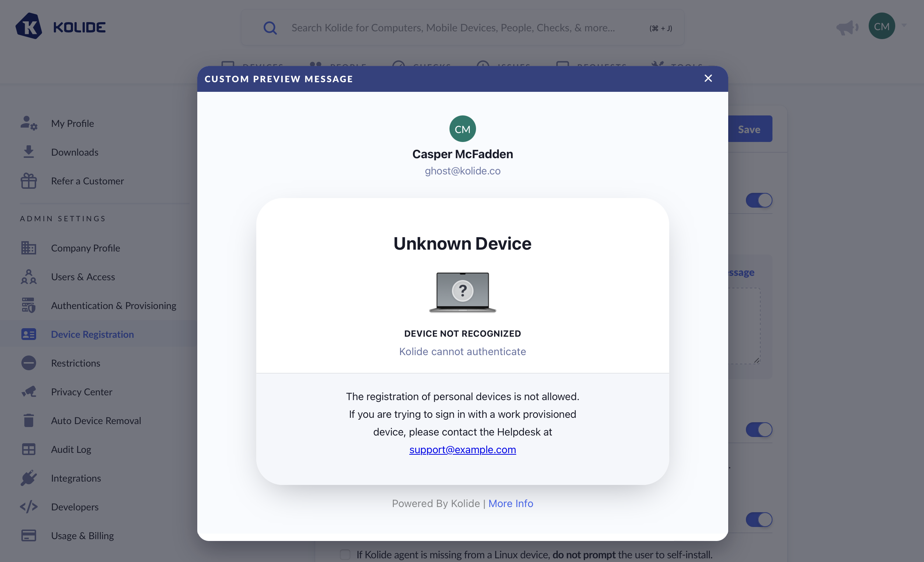Click the Integrations plug icon
Image resolution: width=924 pixels, height=562 pixels.
28,478
